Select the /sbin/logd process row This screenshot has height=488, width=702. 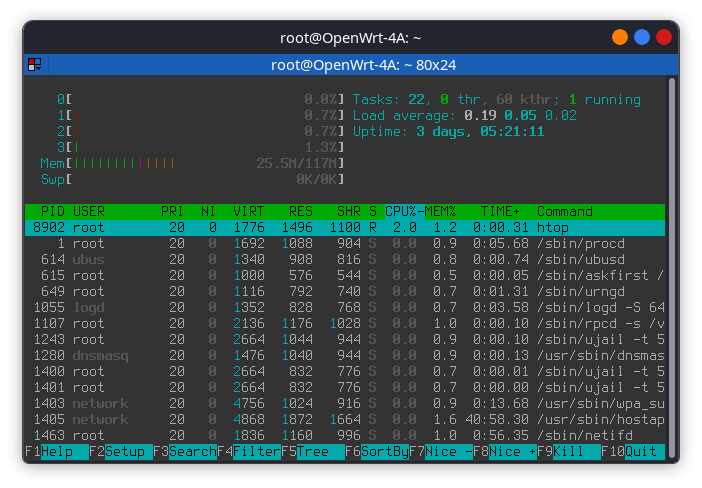(x=345, y=308)
